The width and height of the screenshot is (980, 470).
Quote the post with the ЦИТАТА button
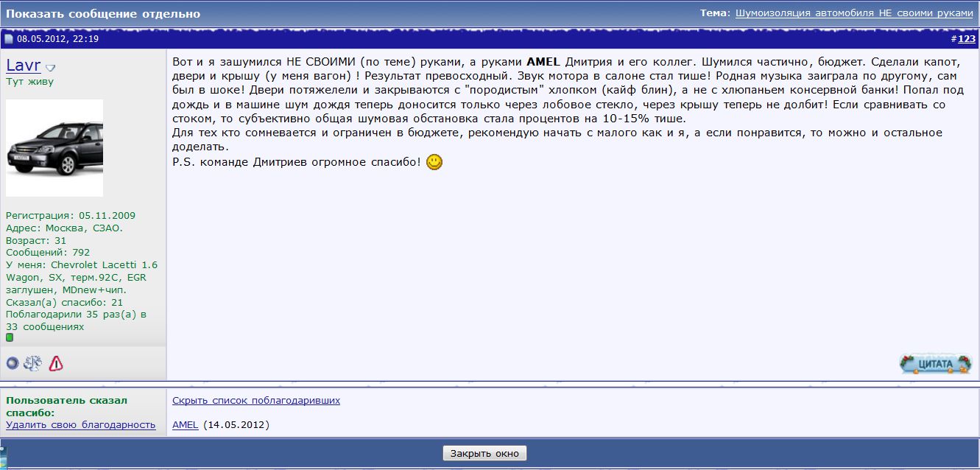(936, 364)
